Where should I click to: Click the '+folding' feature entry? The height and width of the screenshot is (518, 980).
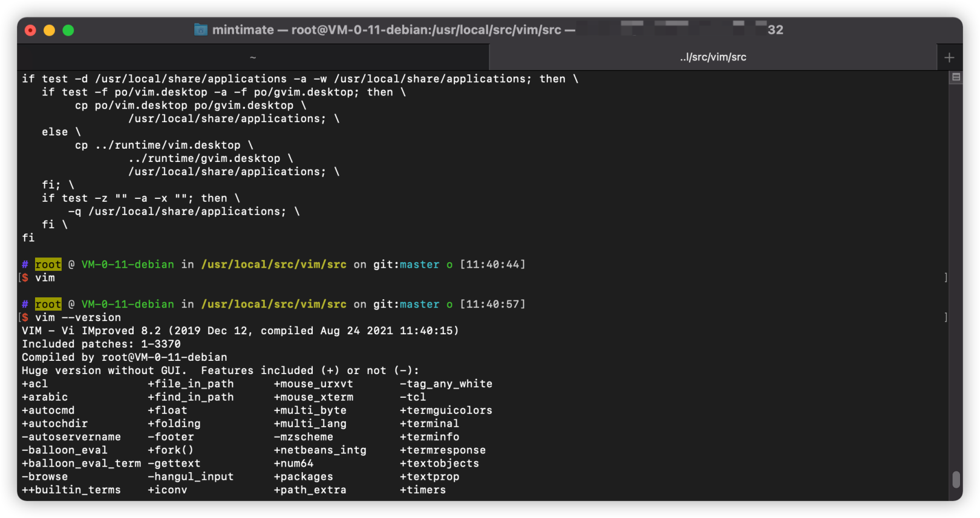(x=174, y=424)
